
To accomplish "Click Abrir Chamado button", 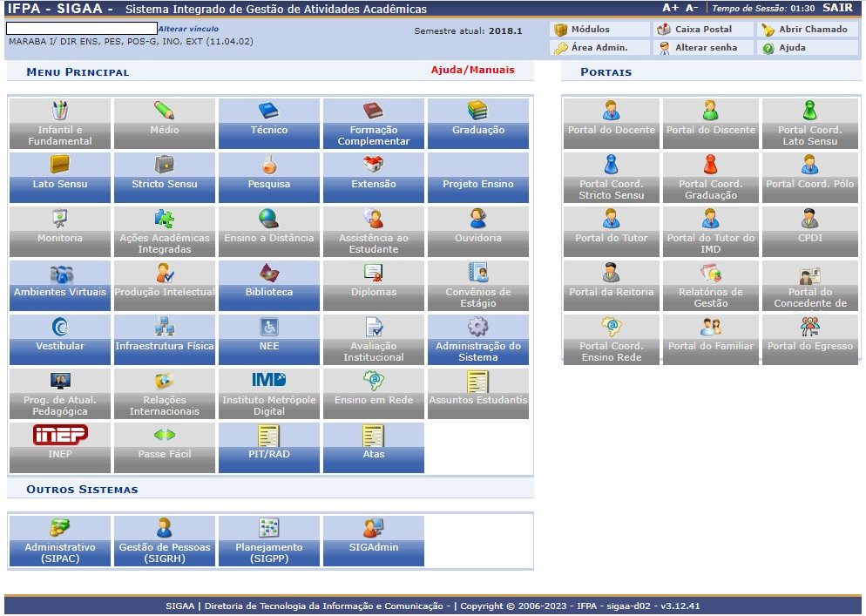I will [808, 30].
